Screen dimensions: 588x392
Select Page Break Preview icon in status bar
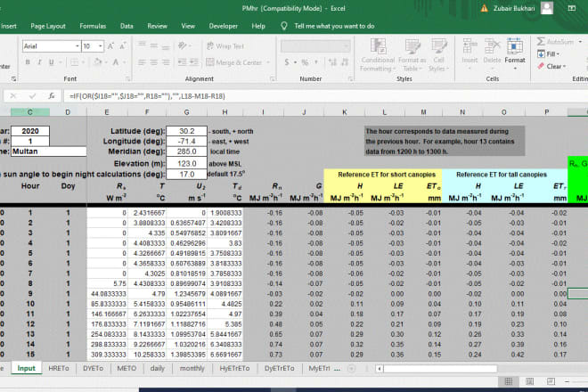pos(551,381)
